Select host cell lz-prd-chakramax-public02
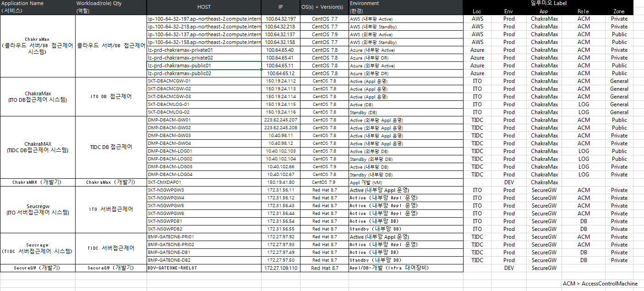Screen dimensions: 644x291 pyautogui.click(x=204, y=73)
